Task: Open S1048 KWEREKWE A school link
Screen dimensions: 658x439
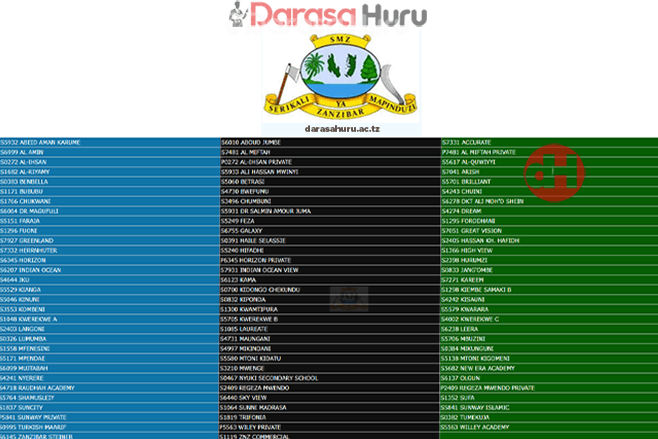Action: (x=29, y=319)
